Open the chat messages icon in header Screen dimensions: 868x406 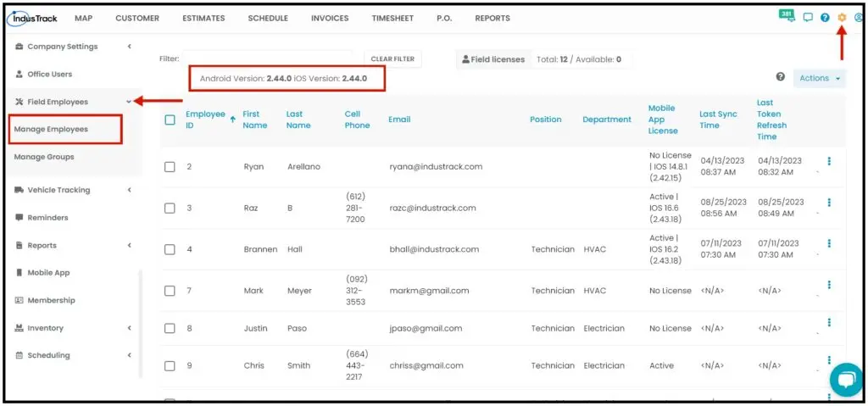808,18
